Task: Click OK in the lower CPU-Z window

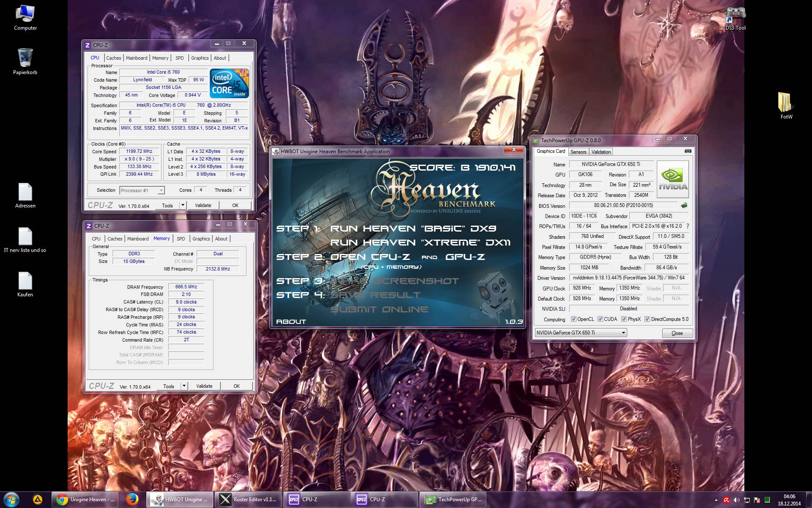Action: point(236,386)
